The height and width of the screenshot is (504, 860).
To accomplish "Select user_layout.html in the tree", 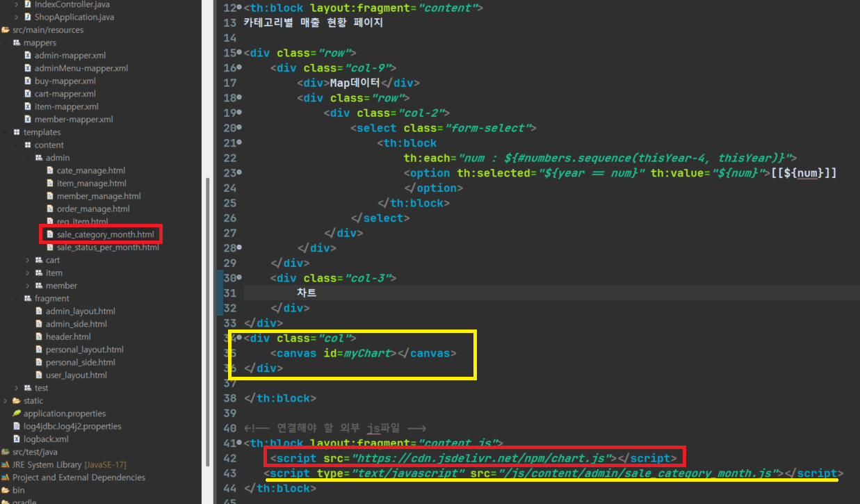I will [76, 375].
